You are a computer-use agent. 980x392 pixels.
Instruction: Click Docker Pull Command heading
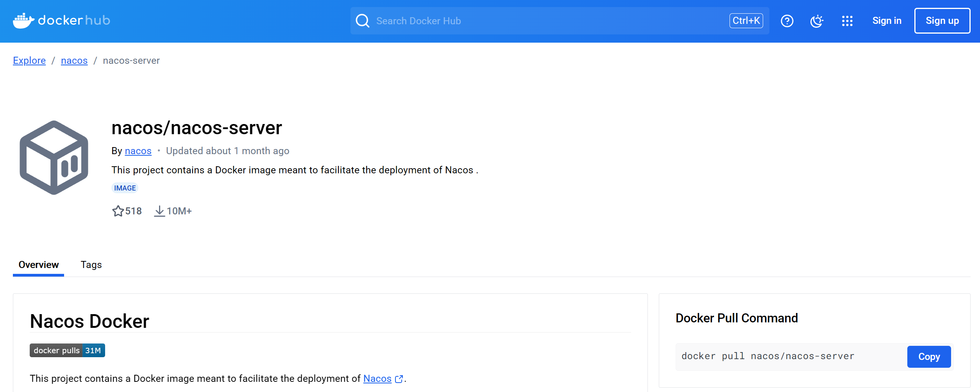point(737,318)
